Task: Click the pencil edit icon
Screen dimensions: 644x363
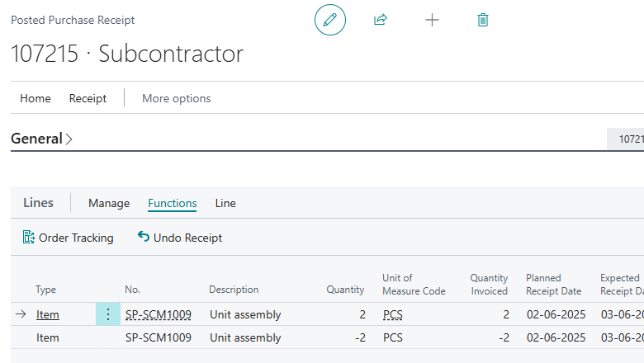Action: pos(329,20)
